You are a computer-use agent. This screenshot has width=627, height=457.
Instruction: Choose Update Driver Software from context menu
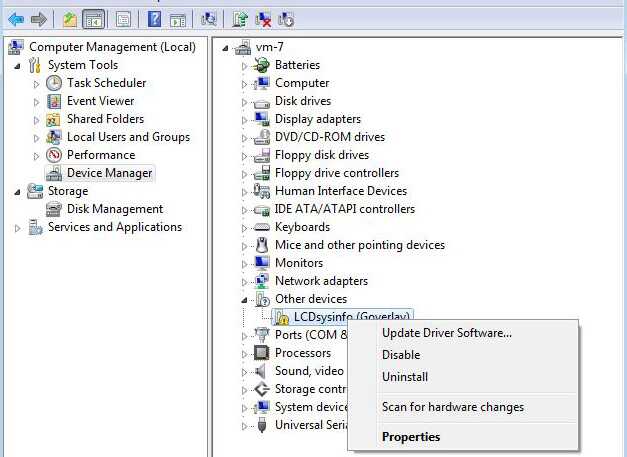[446, 333]
